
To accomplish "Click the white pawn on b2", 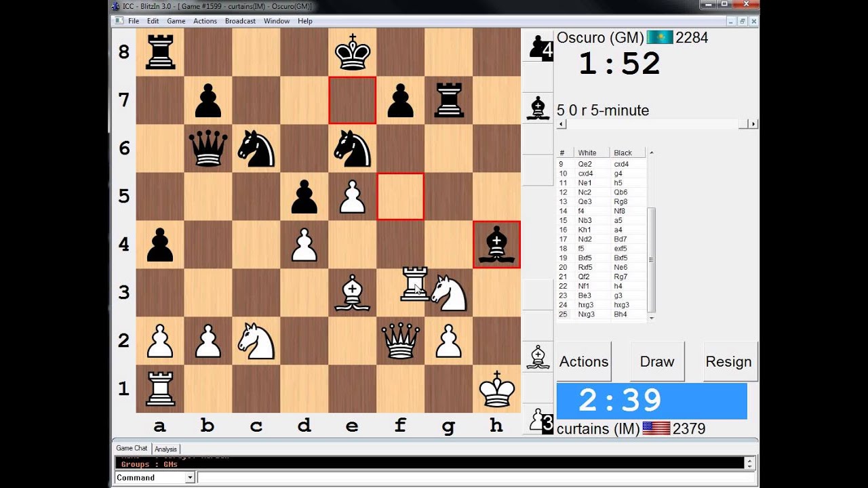I will pyautogui.click(x=208, y=341).
